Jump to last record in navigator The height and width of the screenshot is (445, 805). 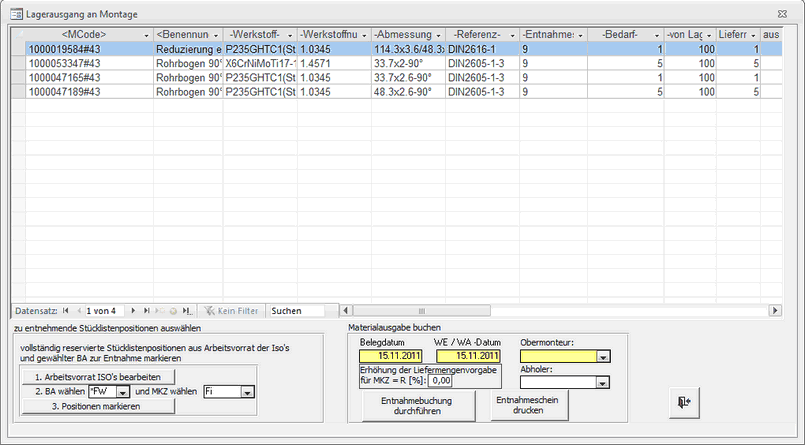point(147,311)
